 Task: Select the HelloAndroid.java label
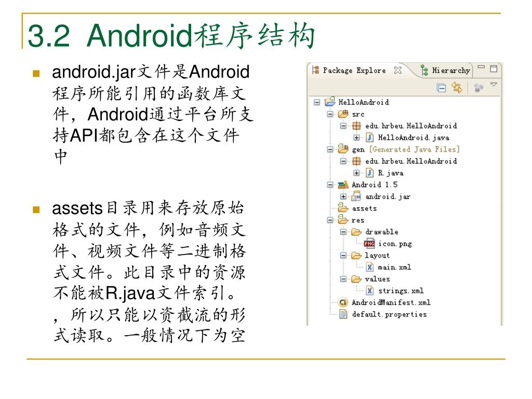pos(414,138)
